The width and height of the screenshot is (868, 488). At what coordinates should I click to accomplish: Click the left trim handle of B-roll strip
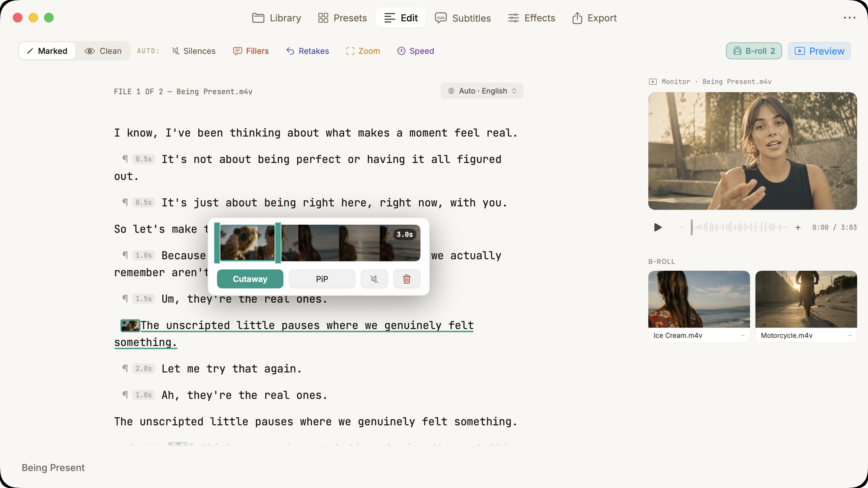click(x=217, y=243)
